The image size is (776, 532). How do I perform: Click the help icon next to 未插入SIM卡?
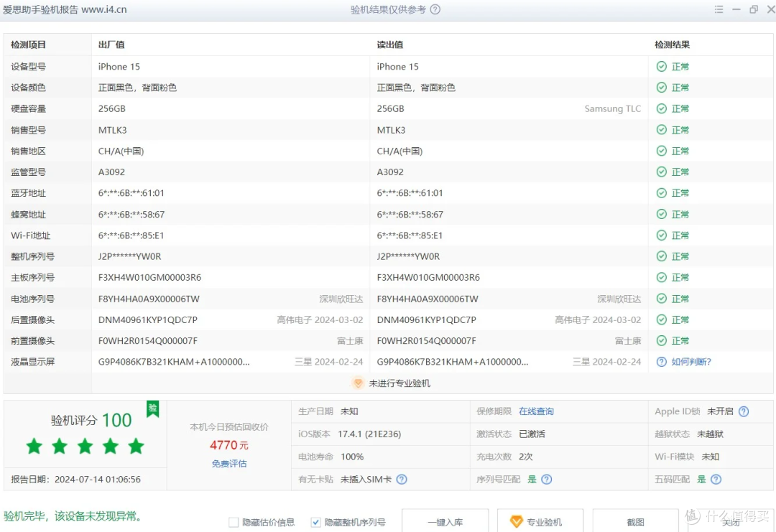(402, 479)
